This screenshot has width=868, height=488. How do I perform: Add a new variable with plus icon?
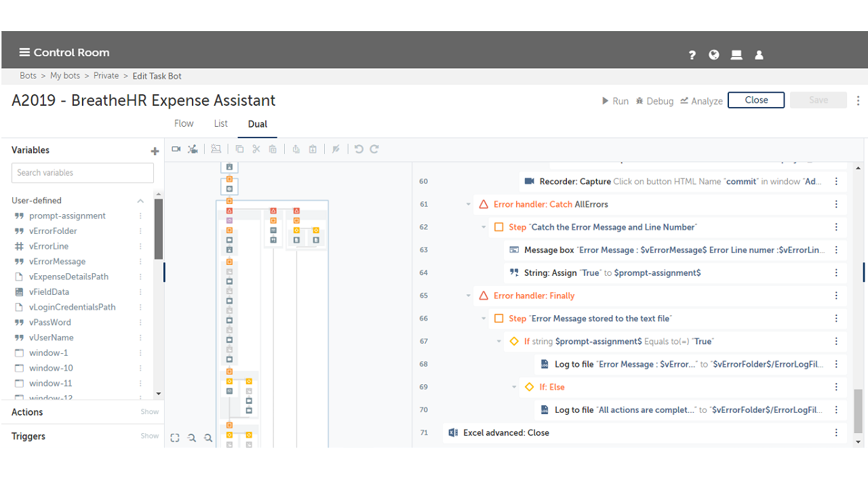coord(155,151)
